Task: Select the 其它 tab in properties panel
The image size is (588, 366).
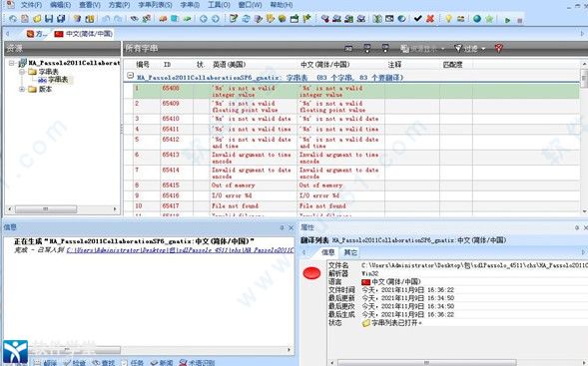Action: tap(350, 252)
